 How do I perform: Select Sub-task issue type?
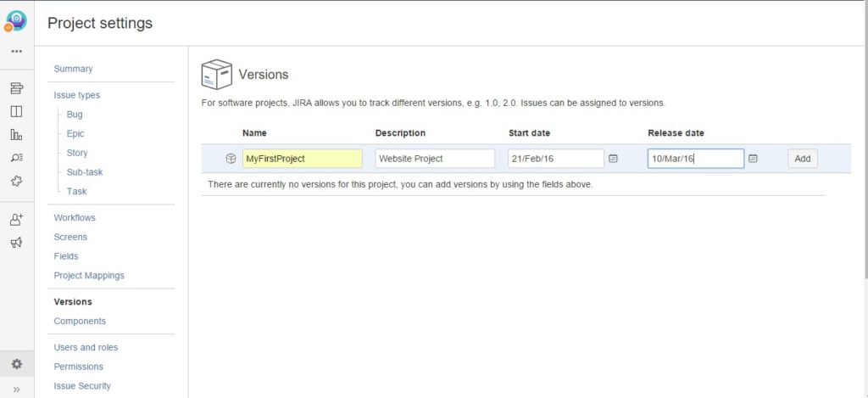(x=85, y=171)
